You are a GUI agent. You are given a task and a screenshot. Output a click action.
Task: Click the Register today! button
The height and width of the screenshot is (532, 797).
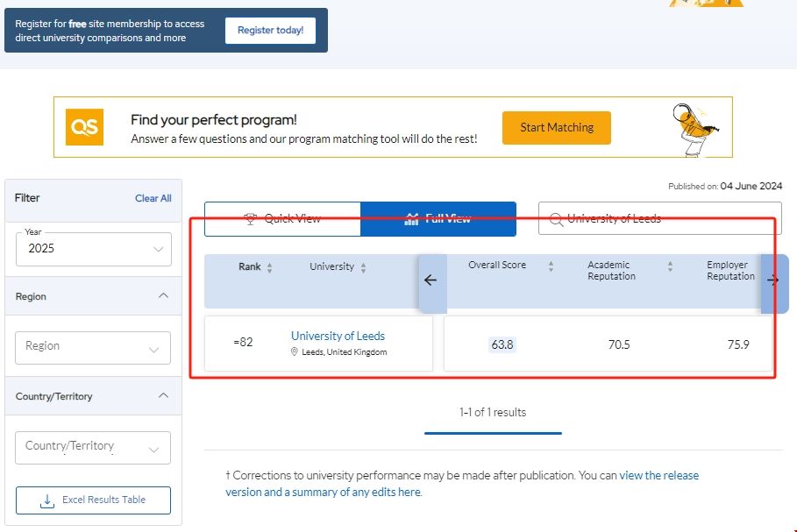pos(270,30)
